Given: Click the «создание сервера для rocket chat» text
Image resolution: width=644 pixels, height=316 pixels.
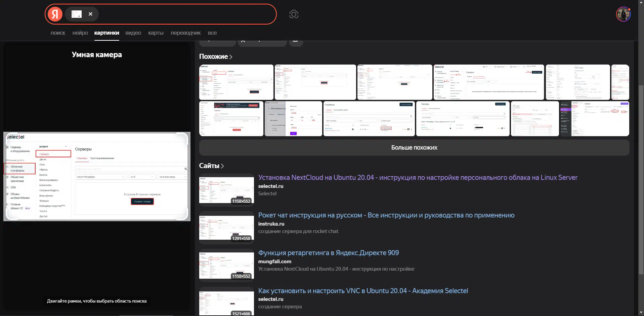Looking at the screenshot, I should (x=298, y=231).
